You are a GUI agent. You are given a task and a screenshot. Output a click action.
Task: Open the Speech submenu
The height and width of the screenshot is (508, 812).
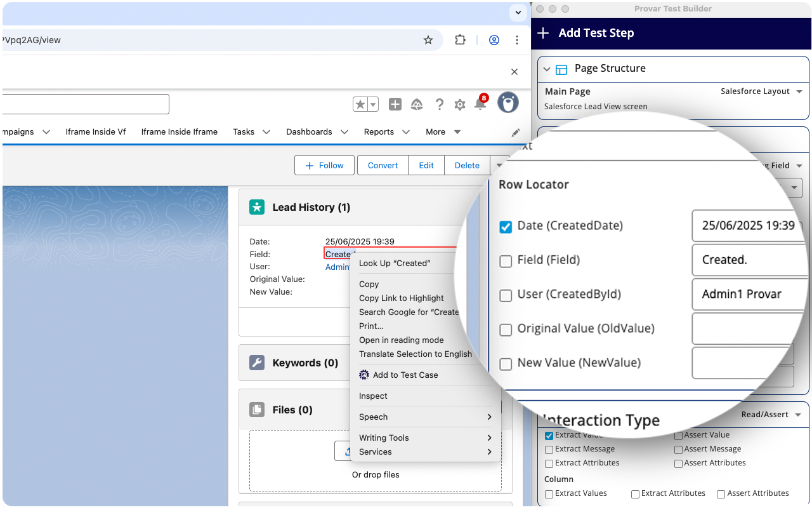pos(426,417)
